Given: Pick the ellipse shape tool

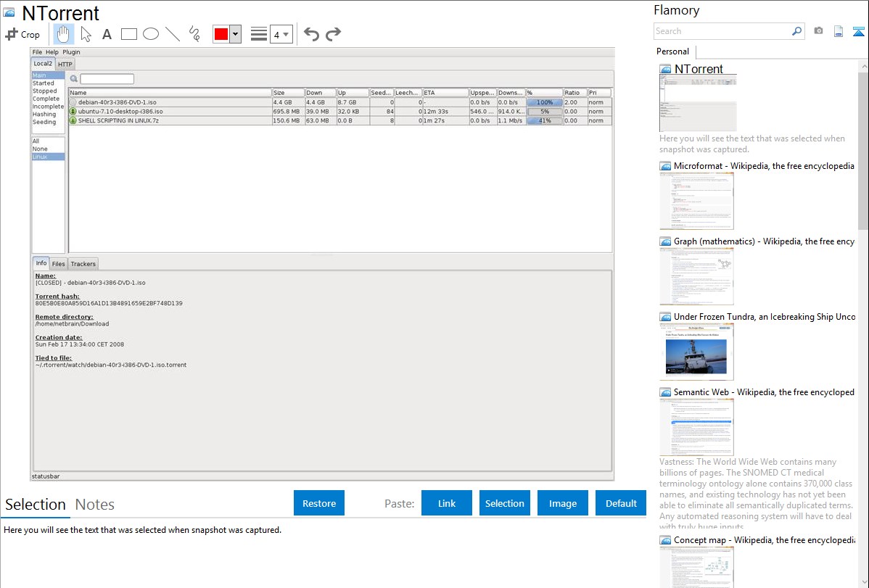Looking at the screenshot, I should [151, 34].
